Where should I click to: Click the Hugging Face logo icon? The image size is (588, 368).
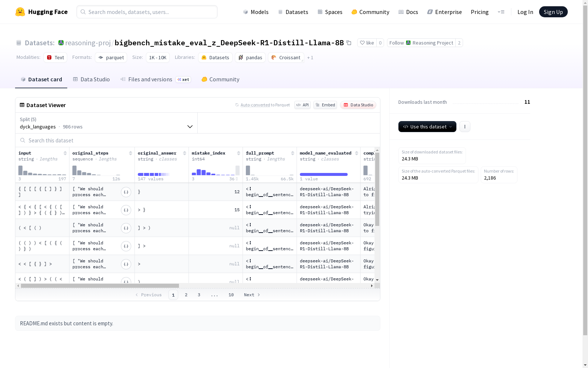tap(20, 12)
